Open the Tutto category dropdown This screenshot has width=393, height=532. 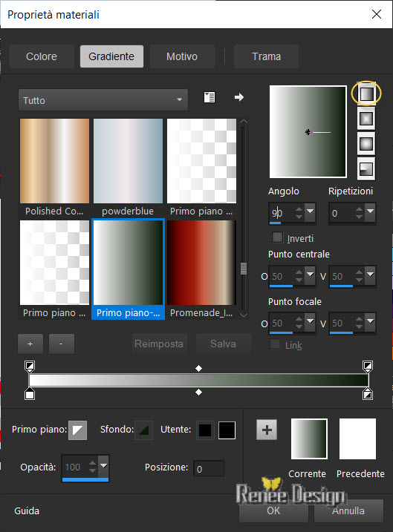tap(103, 100)
